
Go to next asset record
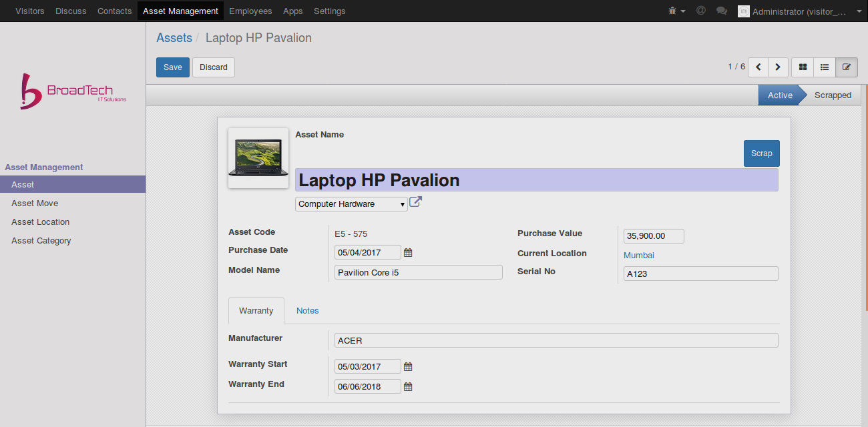coord(778,67)
